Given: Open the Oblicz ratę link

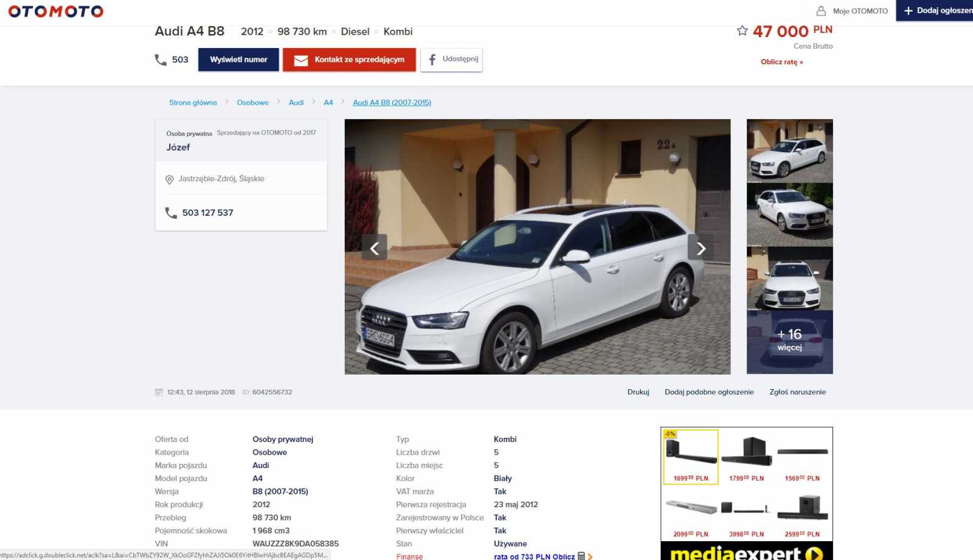Looking at the screenshot, I should tap(781, 62).
